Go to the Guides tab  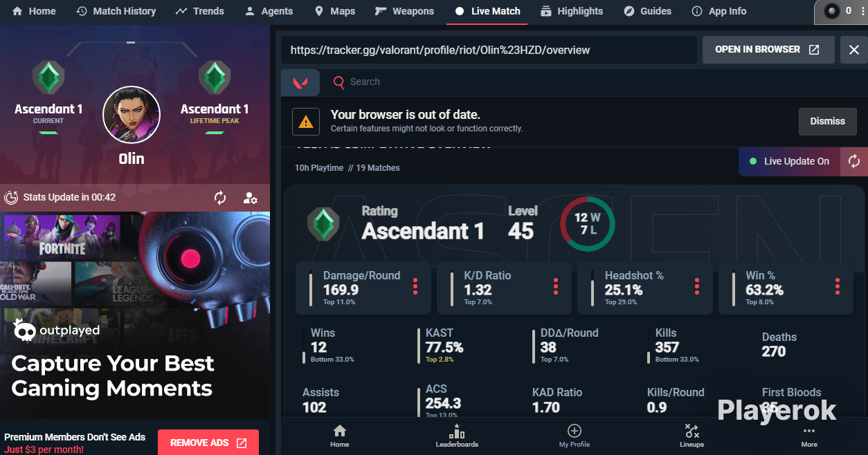coord(647,11)
